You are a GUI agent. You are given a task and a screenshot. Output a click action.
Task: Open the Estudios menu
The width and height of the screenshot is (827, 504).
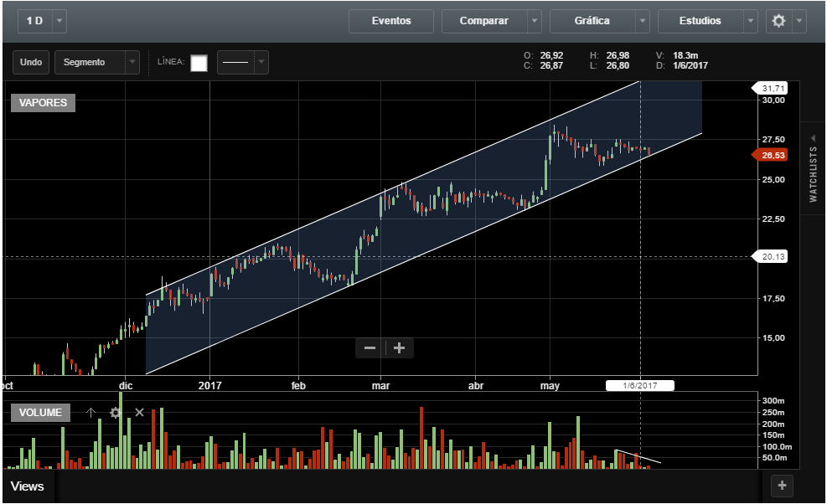coord(700,21)
